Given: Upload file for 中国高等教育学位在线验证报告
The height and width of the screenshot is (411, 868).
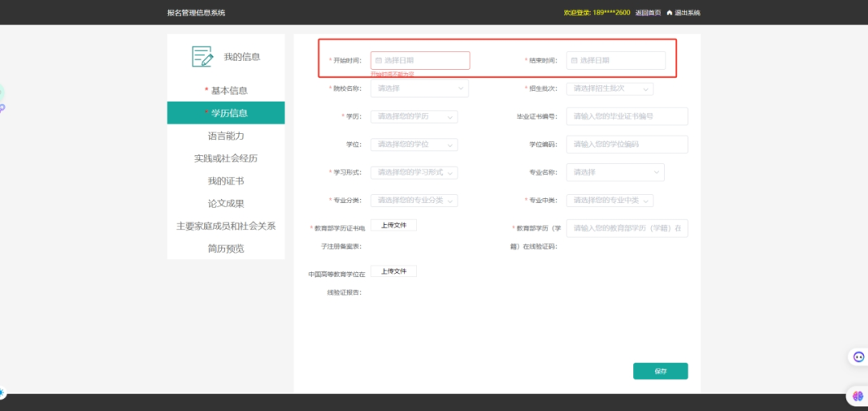Looking at the screenshot, I should point(394,271).
